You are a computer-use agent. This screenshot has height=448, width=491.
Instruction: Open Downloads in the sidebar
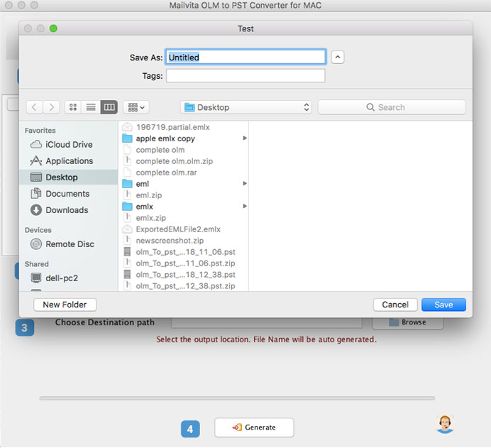click(x=67, y=210)
